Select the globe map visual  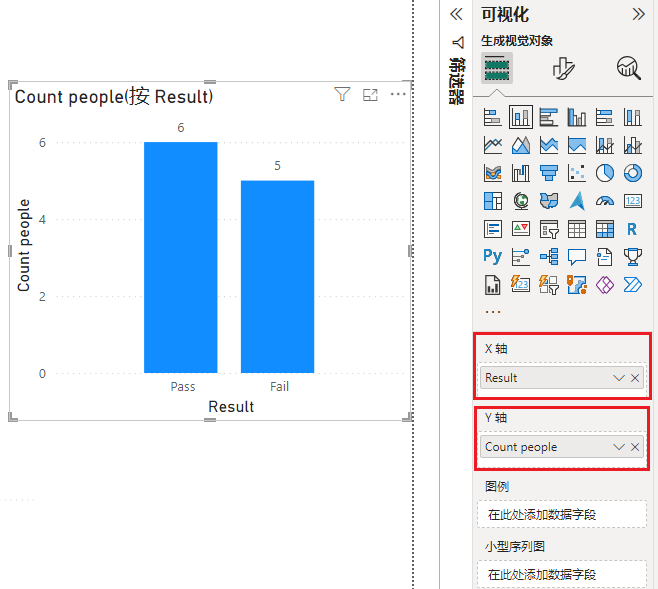pyautogui.click(x=521, y=201)
